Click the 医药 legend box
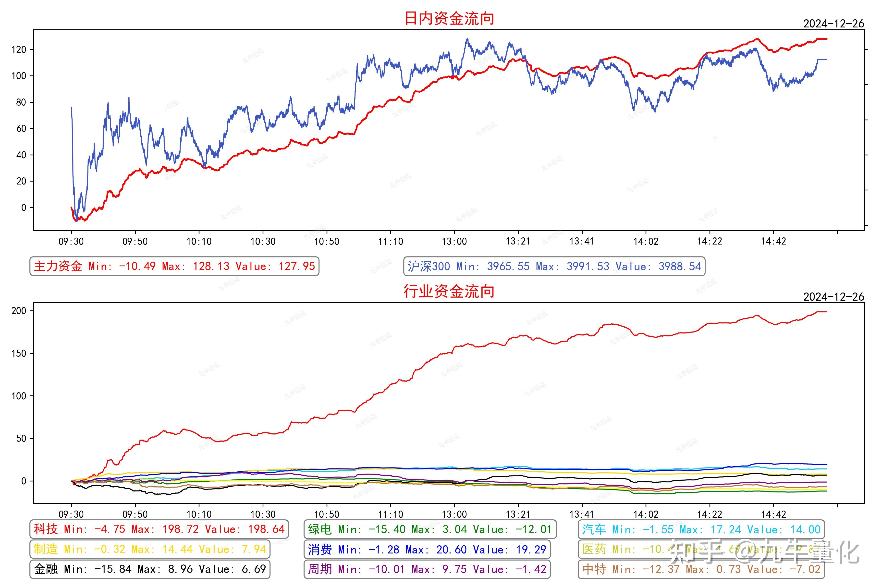882x588 pixels. point(701,549)
